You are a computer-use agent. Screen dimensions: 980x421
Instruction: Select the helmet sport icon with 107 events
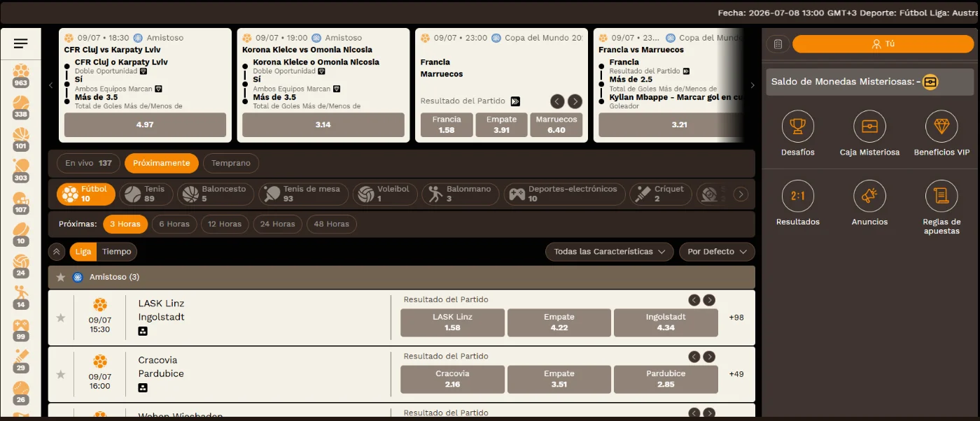pyautogui.click(x=21, y=203)
